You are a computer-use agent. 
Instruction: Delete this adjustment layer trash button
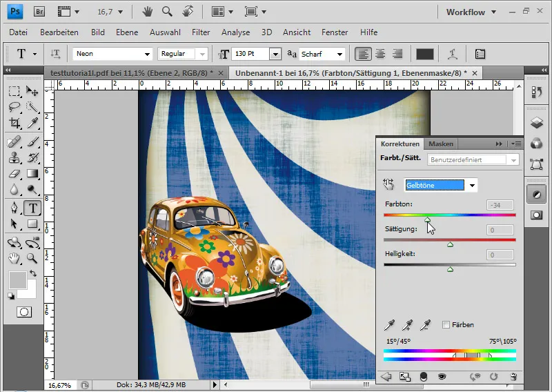tap(513, 377)
